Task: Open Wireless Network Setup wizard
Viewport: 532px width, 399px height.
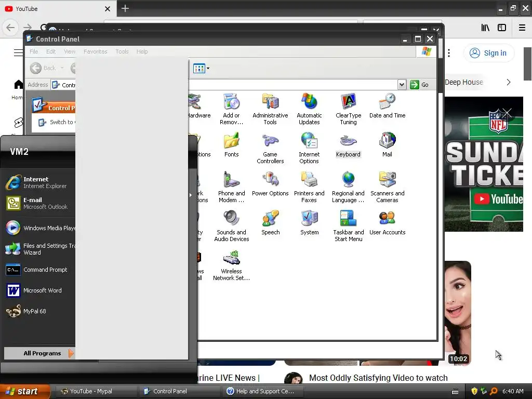Action: pyautogui.click(x=231, y=265)
